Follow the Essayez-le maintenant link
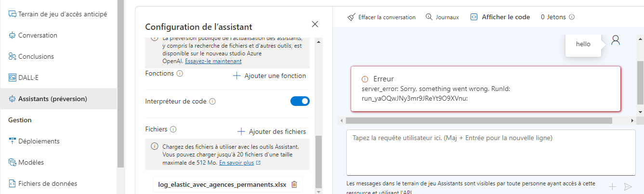Screen dimensions: 644x194 [x=213, y=61]
